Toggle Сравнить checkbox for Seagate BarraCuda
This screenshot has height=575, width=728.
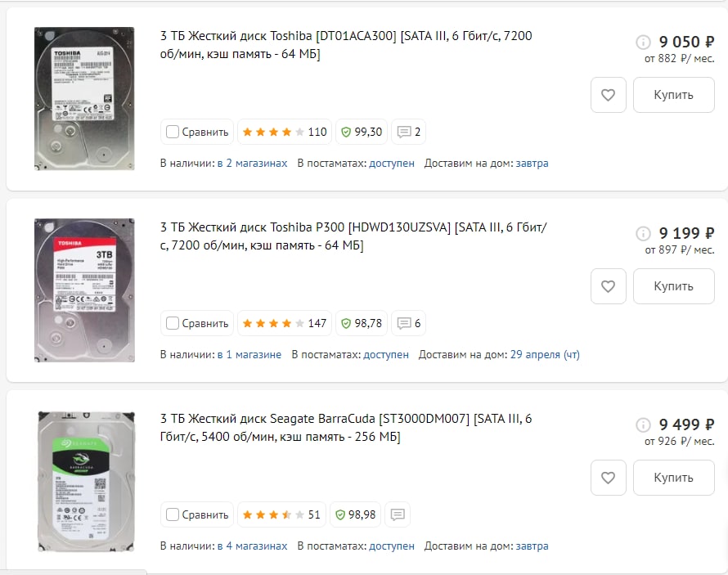pyautogui.click(x=173, y=514)
